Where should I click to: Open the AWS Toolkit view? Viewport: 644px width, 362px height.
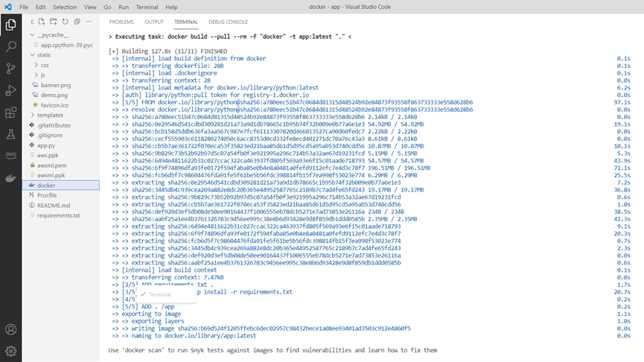click(x=10, y=156)
